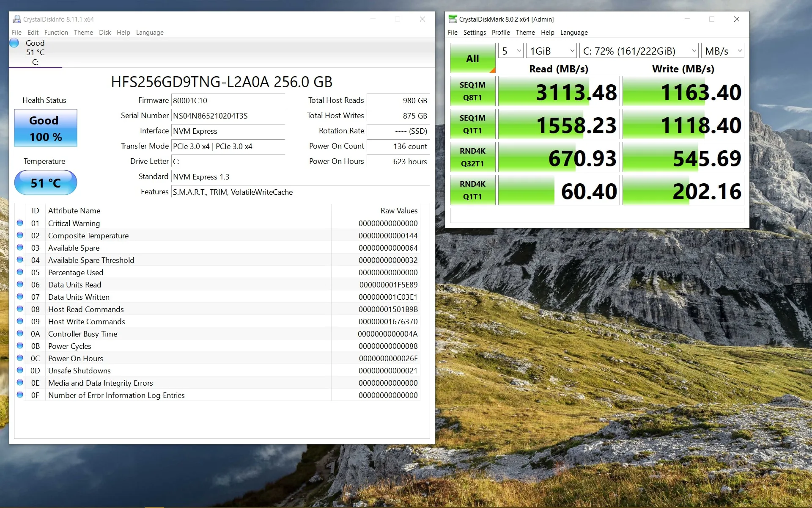
Task: Click the CrystalDiskInfo title bar app icon
Action: coord(16,19)
